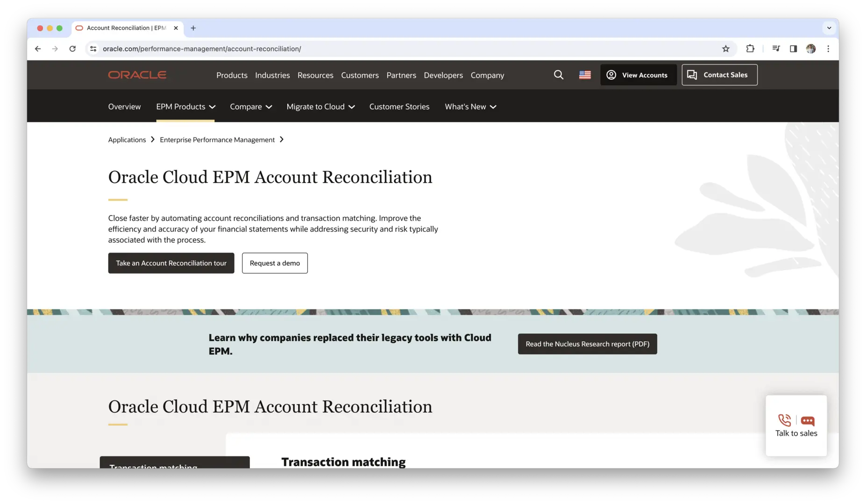The width and height of the screenshot is (866, 504).
Task: Expand the Migrate to Cloud dropdown
Action: [x=320, y=106]
